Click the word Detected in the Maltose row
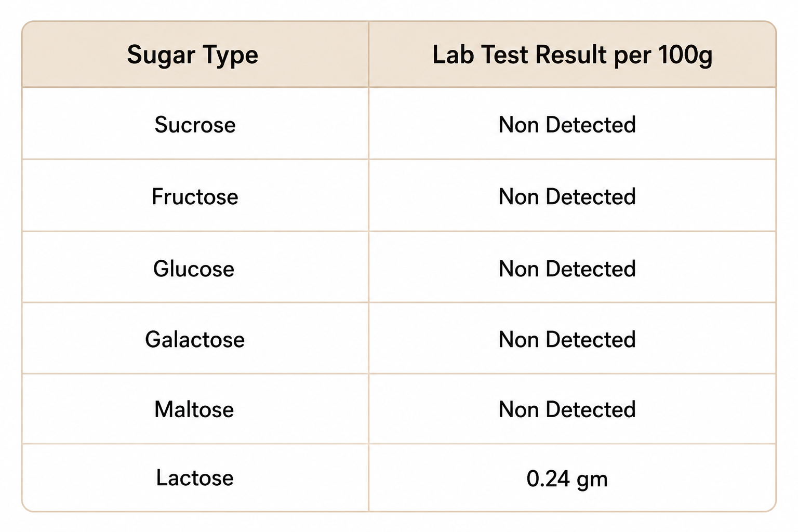Screen dimensions: 798x532 pyautogui.click(x=591, y=410)
